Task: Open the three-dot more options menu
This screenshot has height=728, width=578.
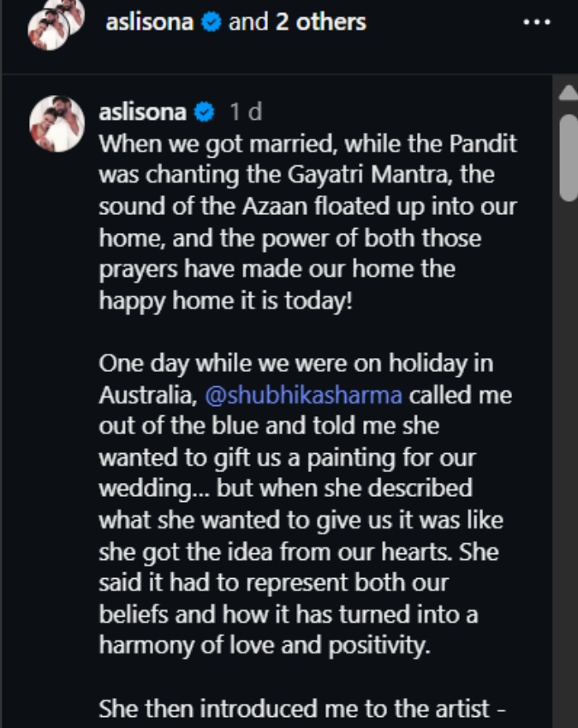Action: coord(537,21)
